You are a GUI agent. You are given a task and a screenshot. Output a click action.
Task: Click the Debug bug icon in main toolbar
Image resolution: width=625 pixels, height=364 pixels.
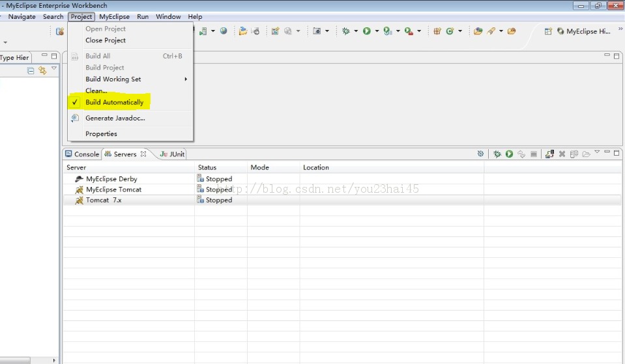click(346, 31)
